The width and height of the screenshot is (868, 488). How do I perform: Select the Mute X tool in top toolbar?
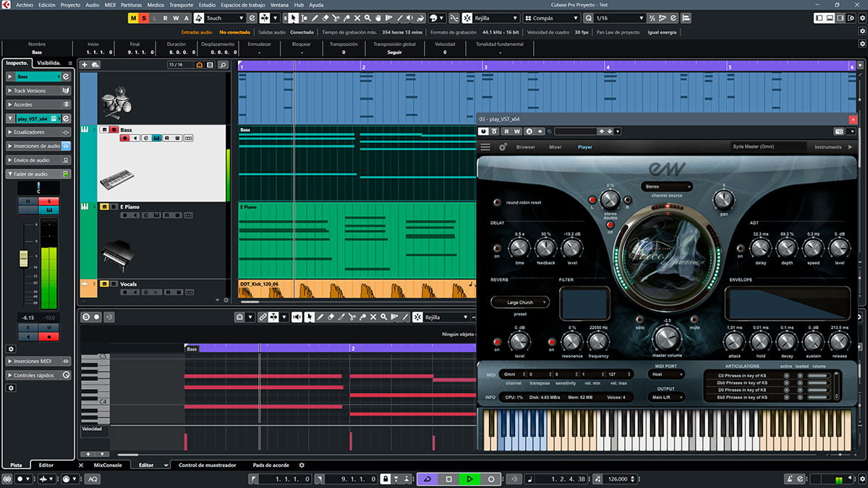coord(357,17)
